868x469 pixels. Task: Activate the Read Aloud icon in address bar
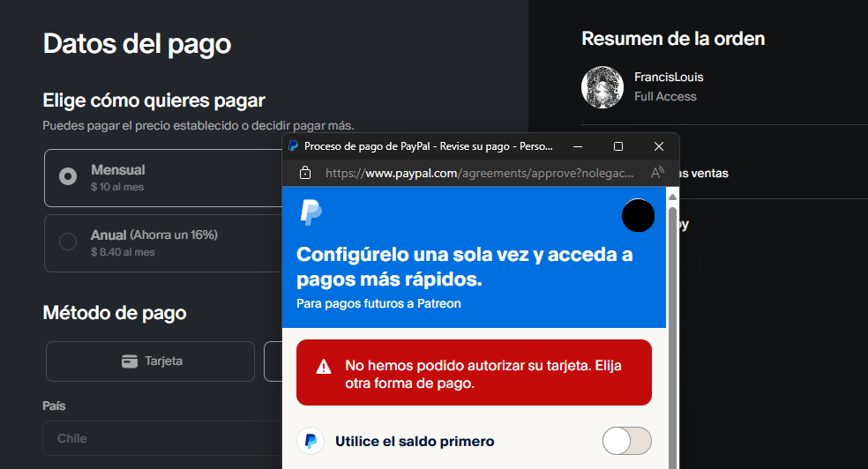click(x=656, y=173)
